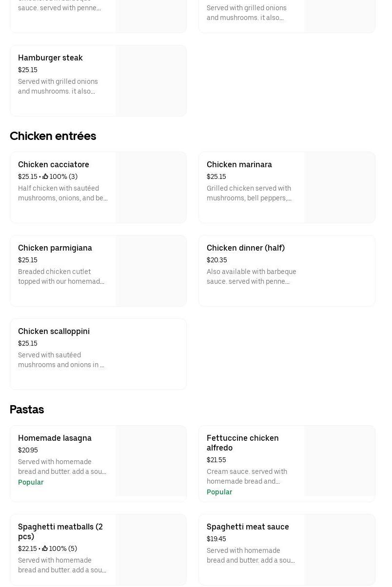
Task: Click the Chicken parmigiana image placeholder
Action: [x=151, y=271]
